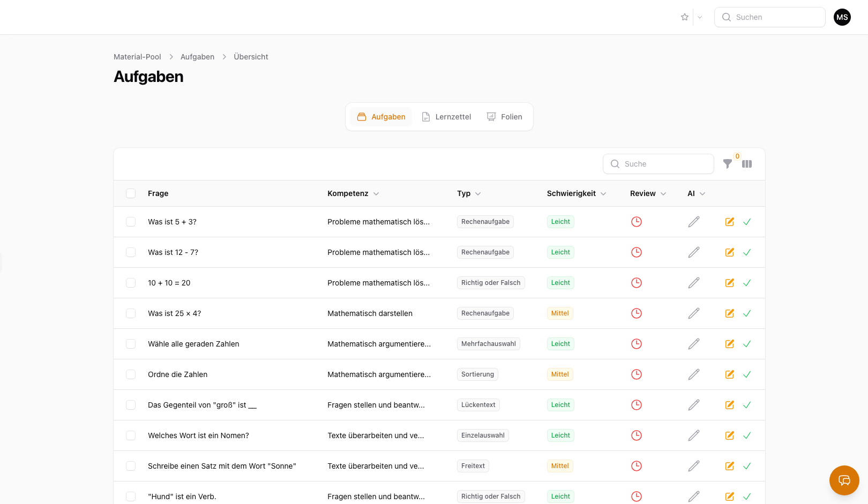The image size is (868, 504).
Task: Click review clock for 'Ordne die Zahlen'
Action: [x=636, y=374]
